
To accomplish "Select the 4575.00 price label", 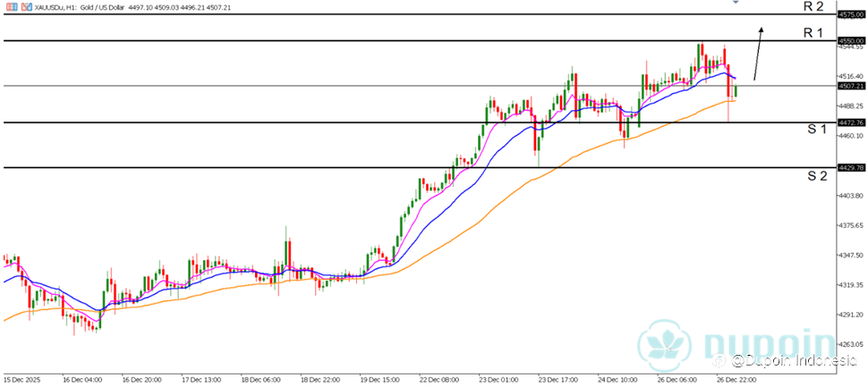I will tap(852, 15).
